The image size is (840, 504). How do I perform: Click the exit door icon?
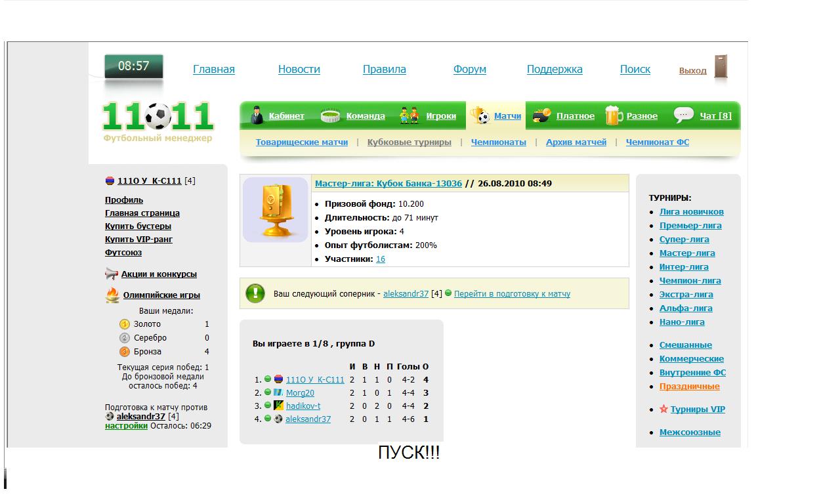[x=721, y=68]
